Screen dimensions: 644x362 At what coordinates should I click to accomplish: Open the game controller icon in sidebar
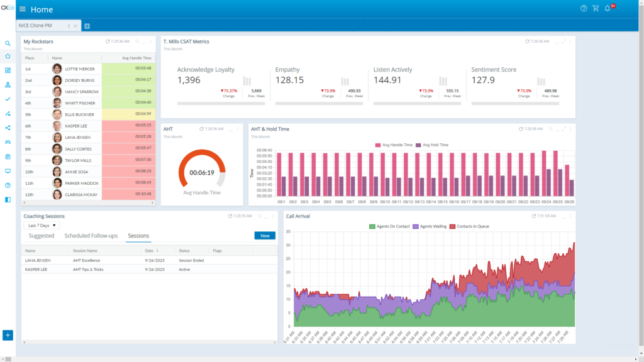coord(8,142)
